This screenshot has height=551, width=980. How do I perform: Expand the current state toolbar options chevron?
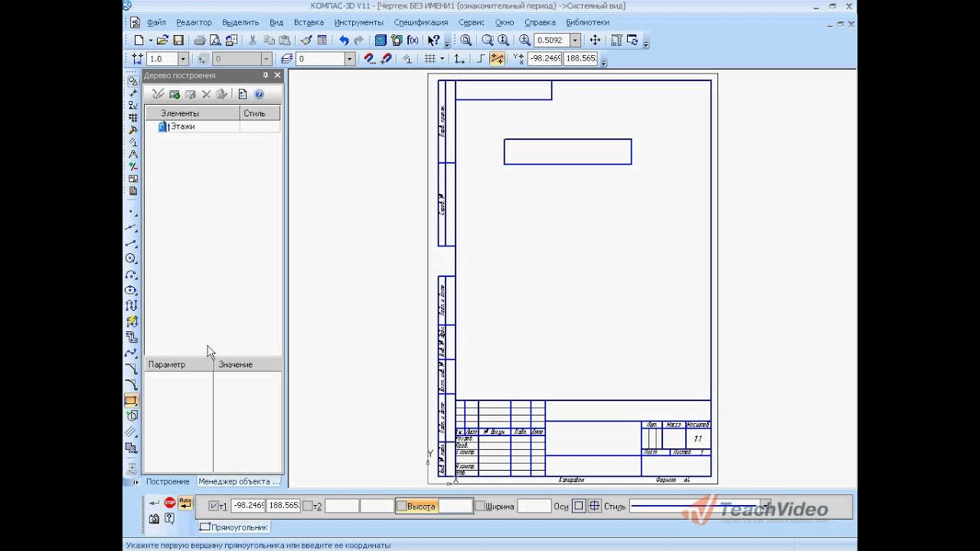coord(604,62)
